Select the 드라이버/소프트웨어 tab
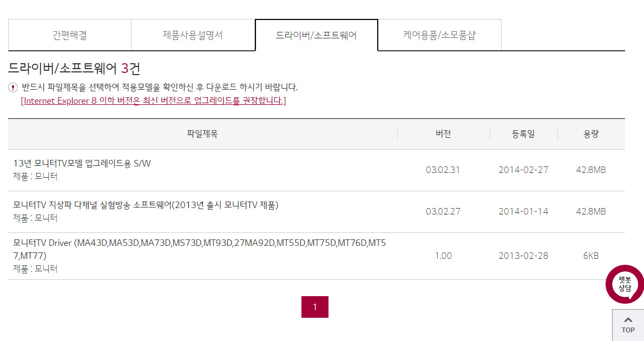 pos(316,35)
